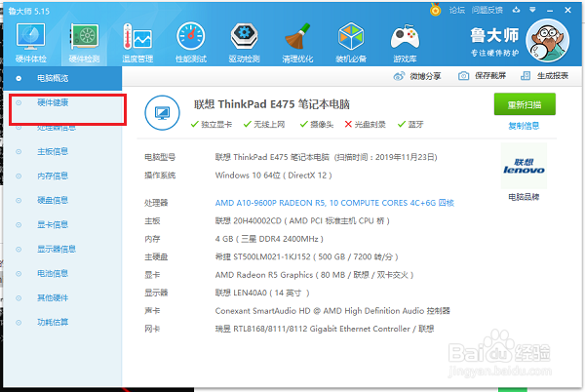This screenshot has width=585, height=392.
Task: Click the skin icon in title bar
Action: coord(516,10)
